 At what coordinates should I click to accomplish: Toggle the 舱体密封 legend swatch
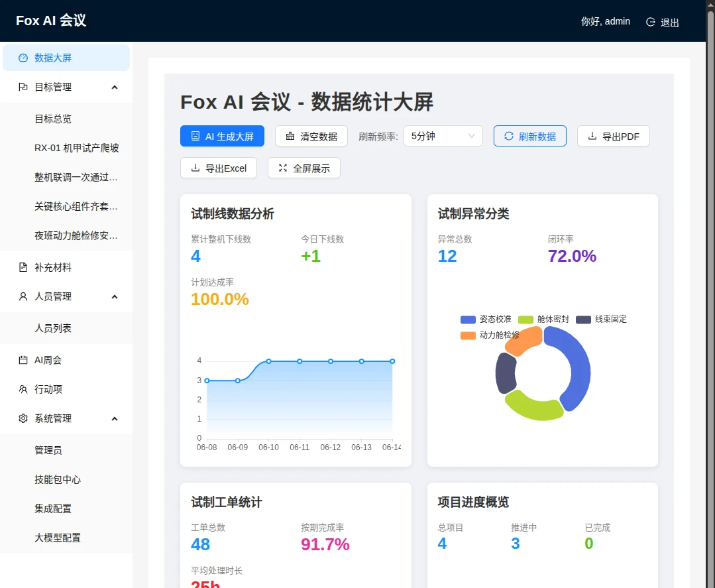pos(525,320)
